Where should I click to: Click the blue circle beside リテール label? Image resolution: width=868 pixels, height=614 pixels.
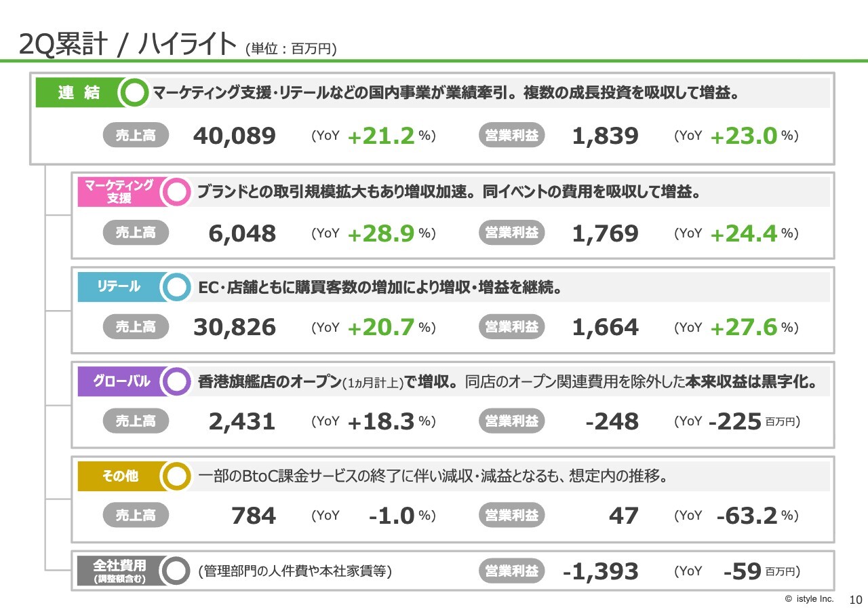pyautogui.click(x=177, y=287)
